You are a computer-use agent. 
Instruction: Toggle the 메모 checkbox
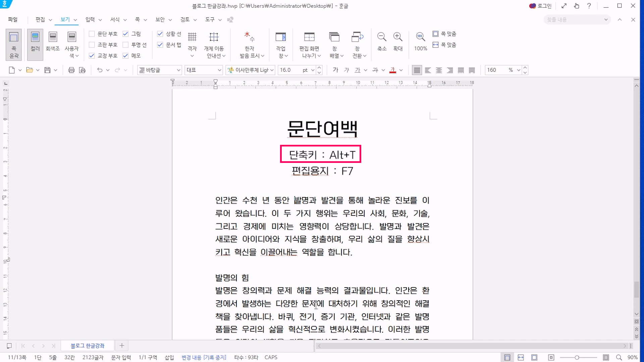click(125, 56)
